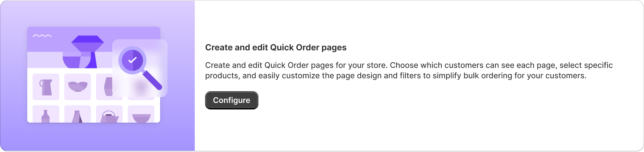
Task: Click the "Create and edit Quick Order pages" heading
Action: (x=276, y=47)
